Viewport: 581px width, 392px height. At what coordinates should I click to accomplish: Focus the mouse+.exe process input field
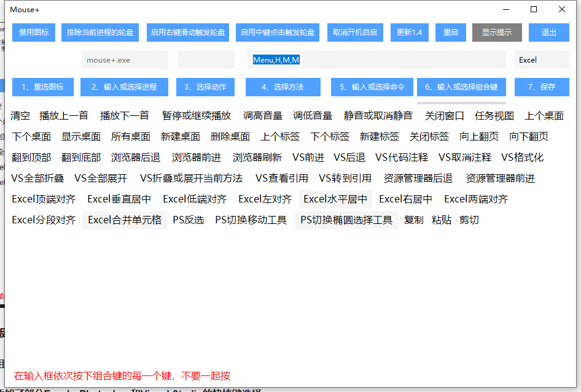pos(125,60)
